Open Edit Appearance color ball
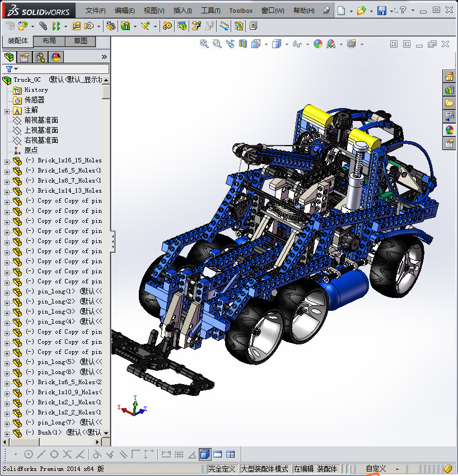This screenshot has width=458, height=476. [318, 44]
